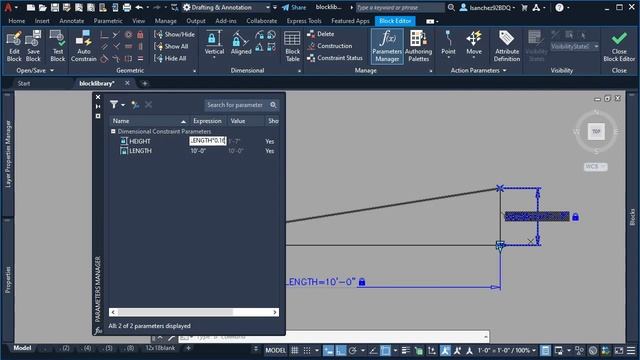The height and width of the screenshot is (360, 640).
Task: Switch to the Start tab
Action: point(24,83)
